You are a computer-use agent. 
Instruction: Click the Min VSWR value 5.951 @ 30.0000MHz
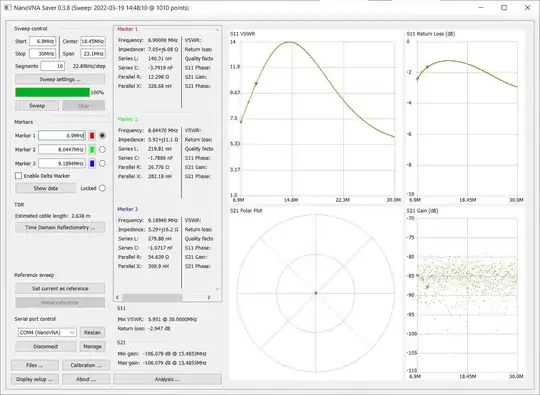[172, 320]
